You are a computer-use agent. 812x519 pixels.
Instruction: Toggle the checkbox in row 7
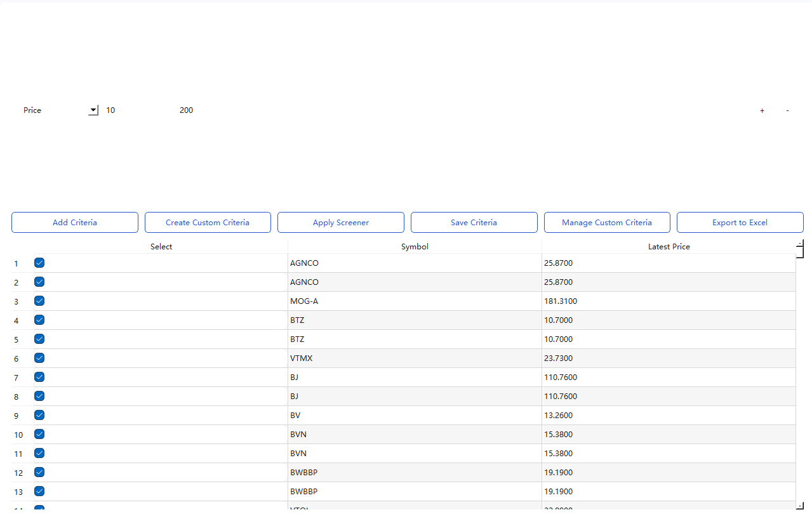[39, 377]
